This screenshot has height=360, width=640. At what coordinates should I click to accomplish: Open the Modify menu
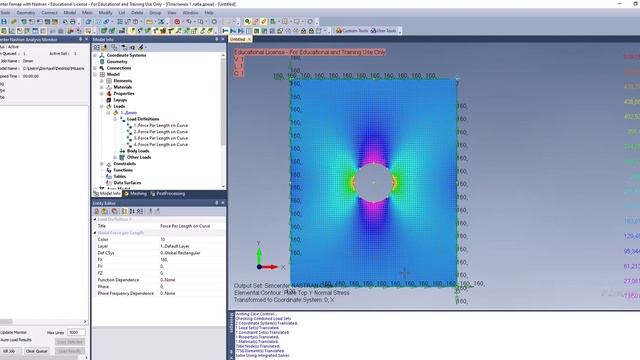click(x=105, y=13)
